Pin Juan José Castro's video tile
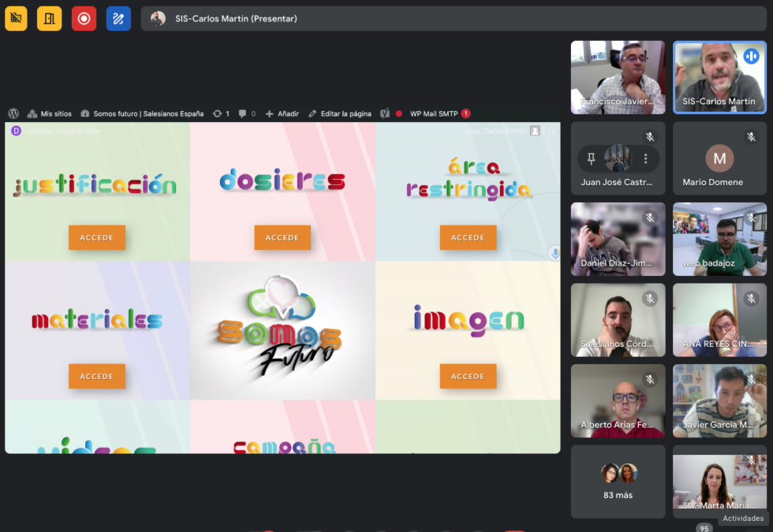This screenshot has width=773, height=532. [x=591, y=158]
